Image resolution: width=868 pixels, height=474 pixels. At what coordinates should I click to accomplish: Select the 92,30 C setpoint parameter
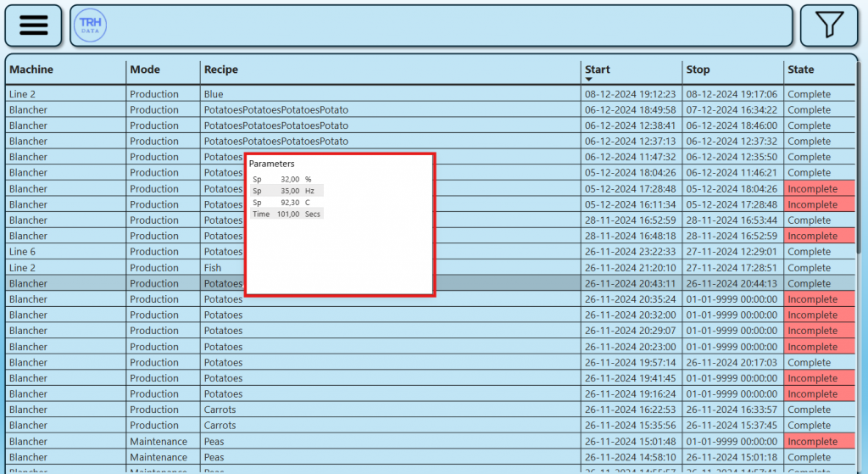pyautogui.click(x=287, y=203)
